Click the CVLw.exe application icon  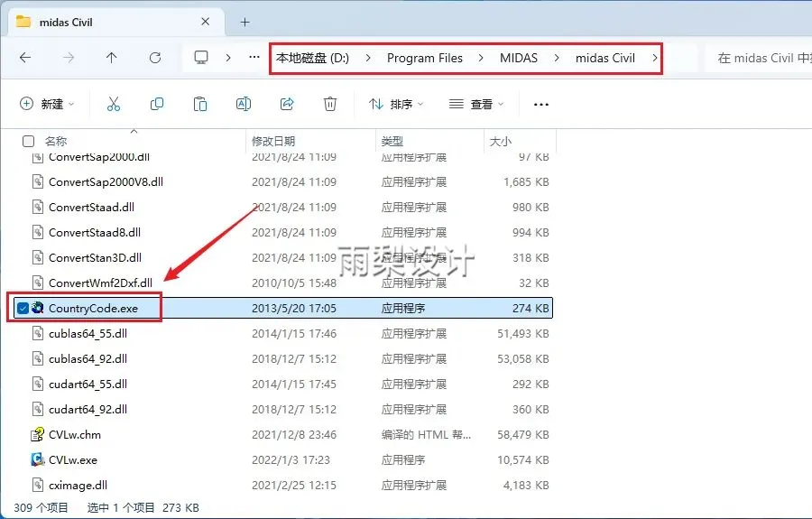pyautogui.click(x=37, y=459)
